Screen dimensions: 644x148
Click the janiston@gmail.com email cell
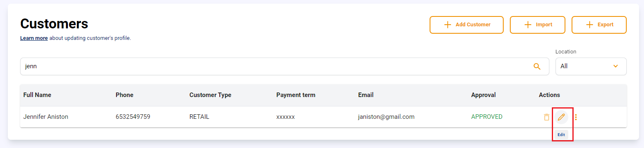[x=386, y=117]
